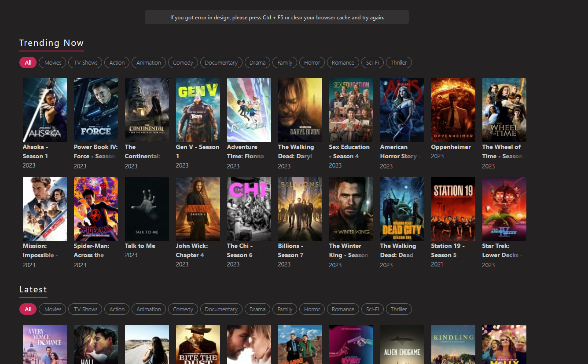Image resolution: width=588 pixels, height=364 pixels.
Task: Filter Trending Now by Action
Action: pyautogui.click(x=117, y=62)
